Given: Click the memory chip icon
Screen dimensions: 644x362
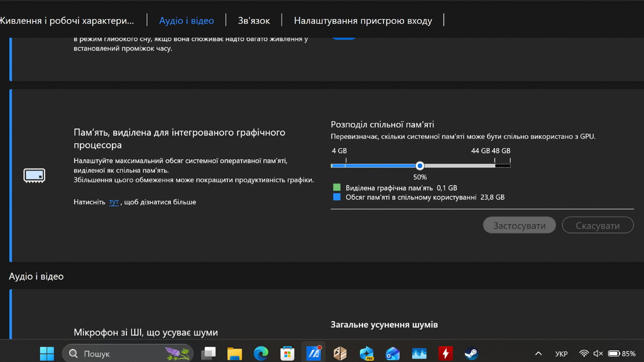Looking at the screenshot, I should [34, 175].
